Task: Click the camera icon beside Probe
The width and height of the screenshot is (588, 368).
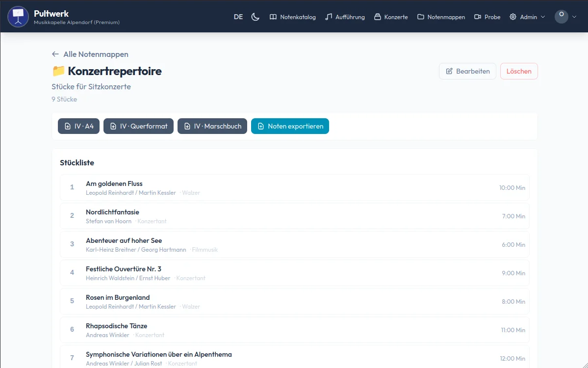Action: pos(478,17)
